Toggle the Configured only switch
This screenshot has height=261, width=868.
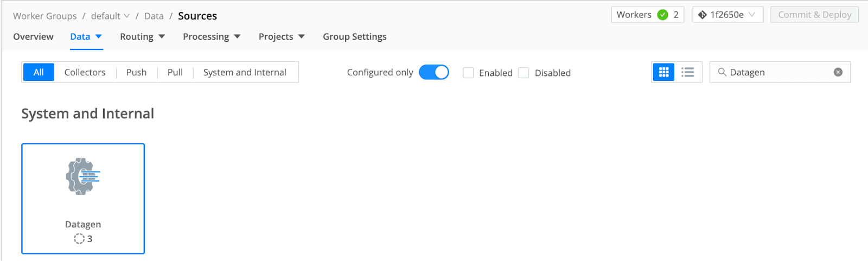pyautogui.click(x=434, y=72)
